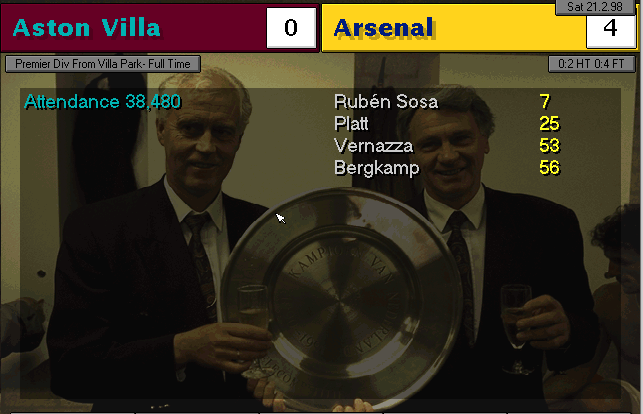Click the Arsenal team name
643x414 pixels.
[384, 28]
